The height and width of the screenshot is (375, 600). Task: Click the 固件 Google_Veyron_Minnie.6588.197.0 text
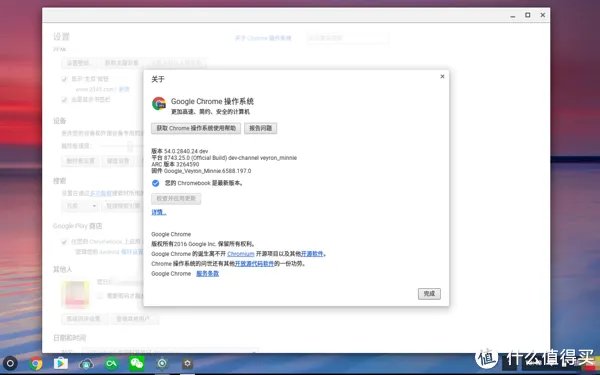[201, 171]
